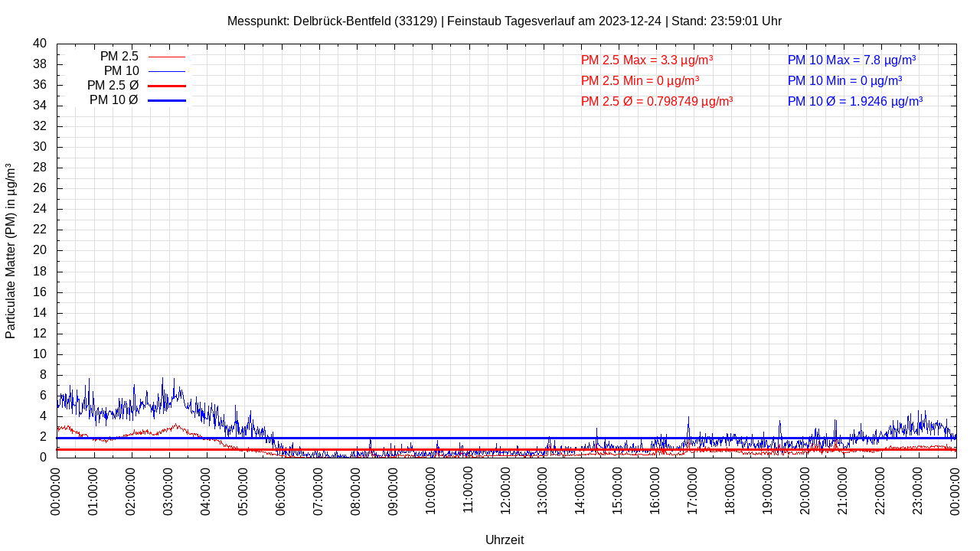Click the 17:00:00 time tick label

pos(693,491)
